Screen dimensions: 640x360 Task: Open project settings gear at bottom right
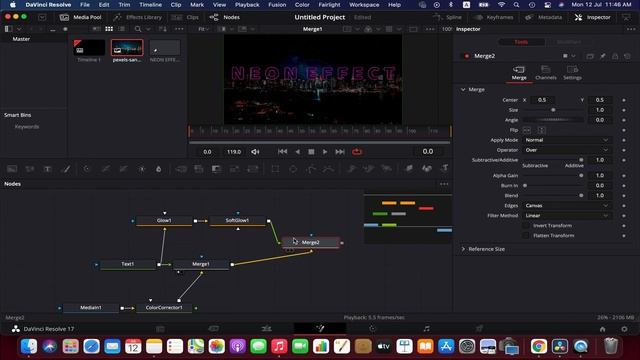(624, 329)
